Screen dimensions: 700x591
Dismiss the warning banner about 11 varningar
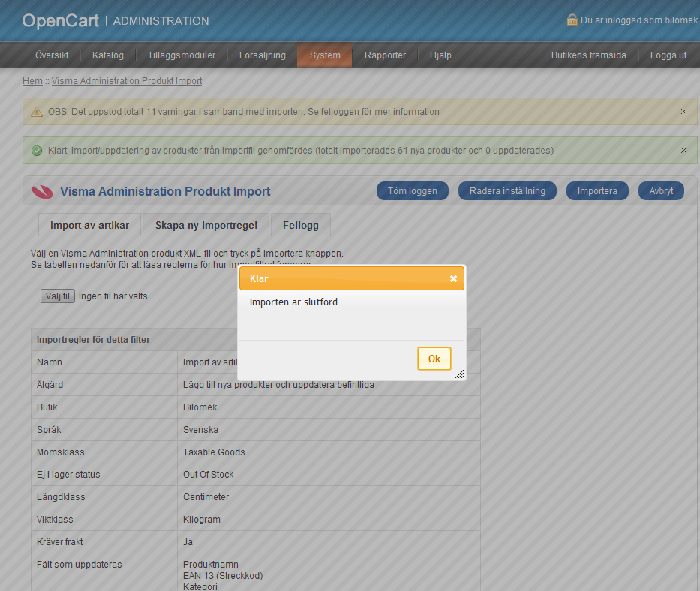click(x=683, y=112)
